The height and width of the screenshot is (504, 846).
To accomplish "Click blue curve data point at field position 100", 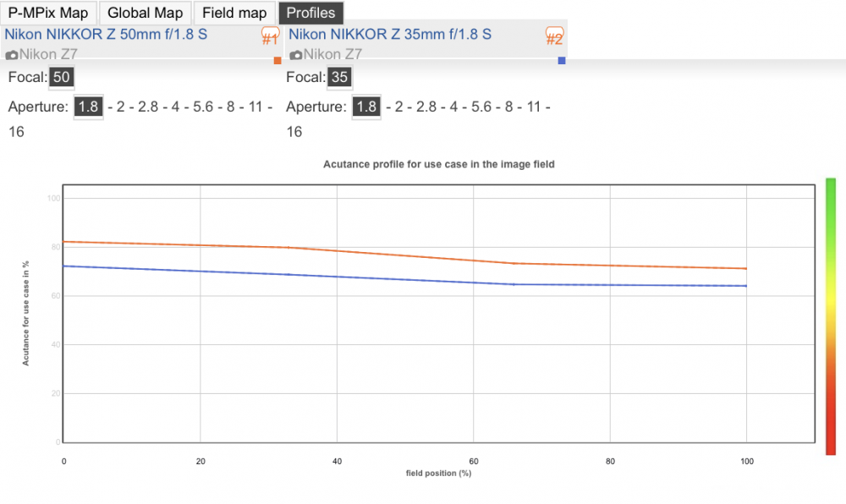I will [x=746, y=286].
